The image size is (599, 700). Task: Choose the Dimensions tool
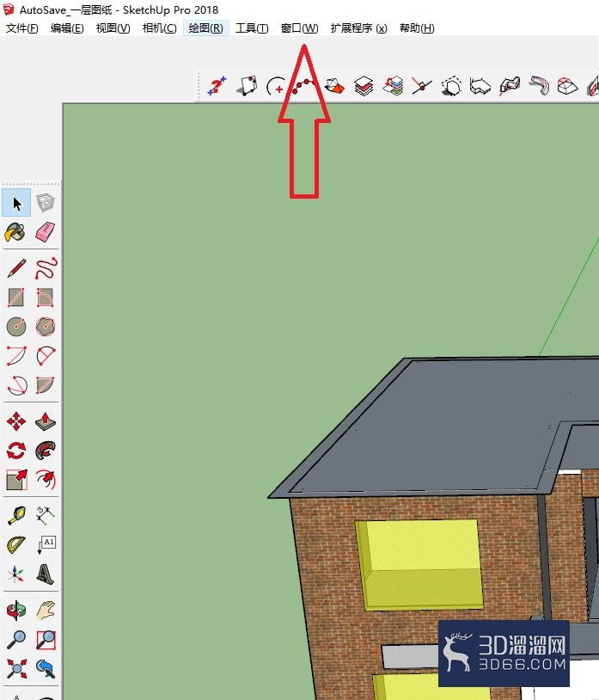pos(45,516)
